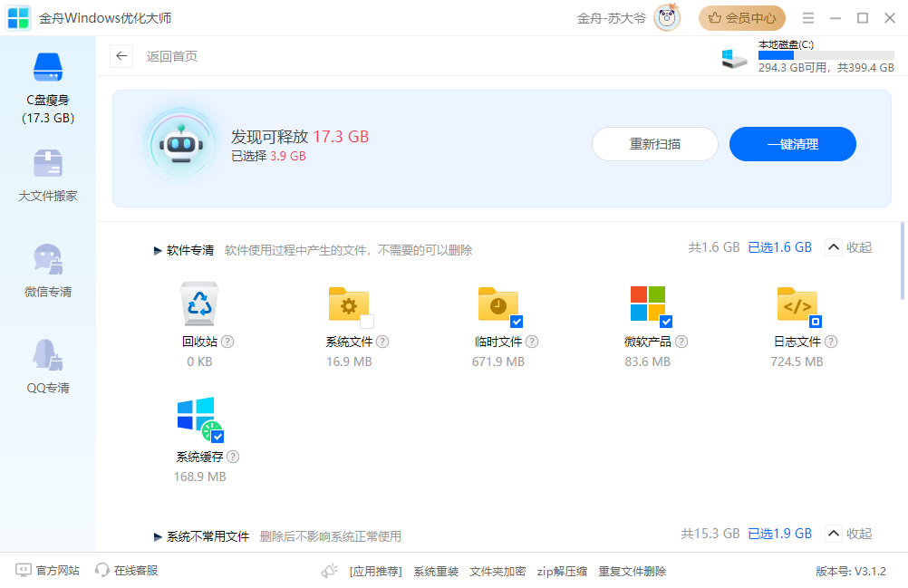
Task: Click the 回收站 recycle bin icon
Action: (199, 304)
